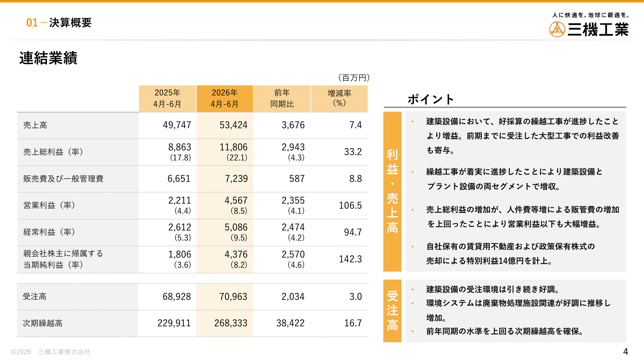Click the "増減率(%)" column header
Viewport: 644px width, 362px height.
(x=339, y=99)
